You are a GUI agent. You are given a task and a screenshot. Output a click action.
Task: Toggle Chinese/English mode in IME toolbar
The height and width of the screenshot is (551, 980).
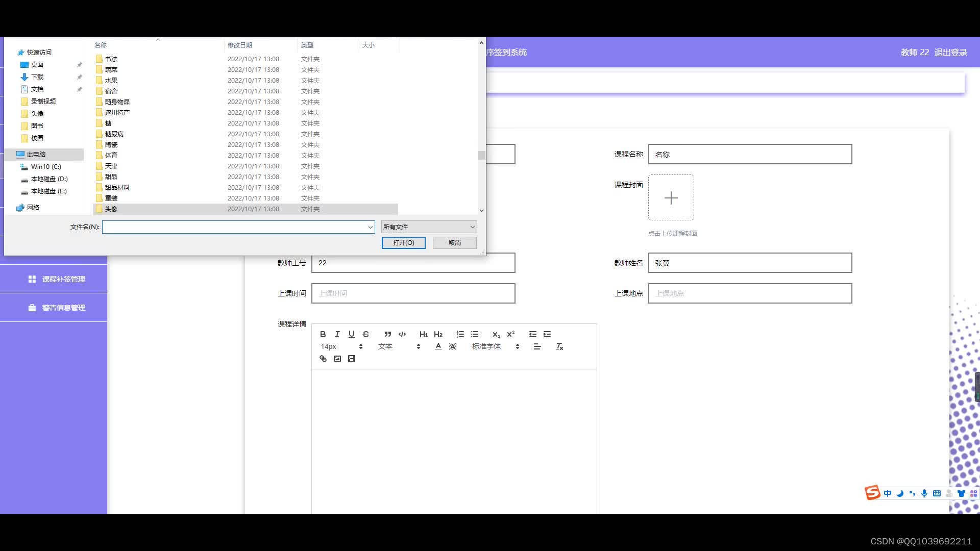coord(888,493)
